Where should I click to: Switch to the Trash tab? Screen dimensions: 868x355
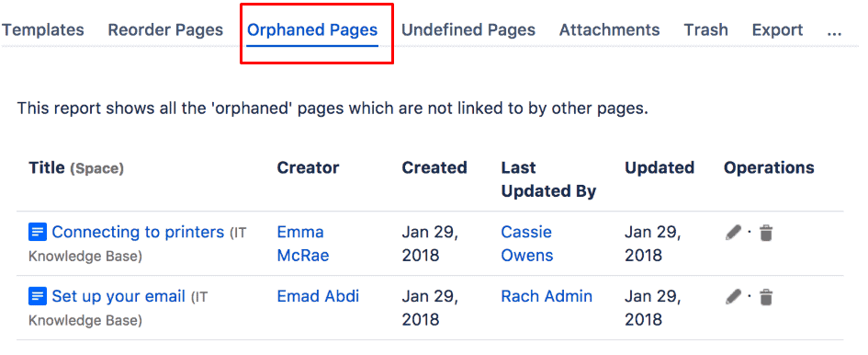point(705,30)
